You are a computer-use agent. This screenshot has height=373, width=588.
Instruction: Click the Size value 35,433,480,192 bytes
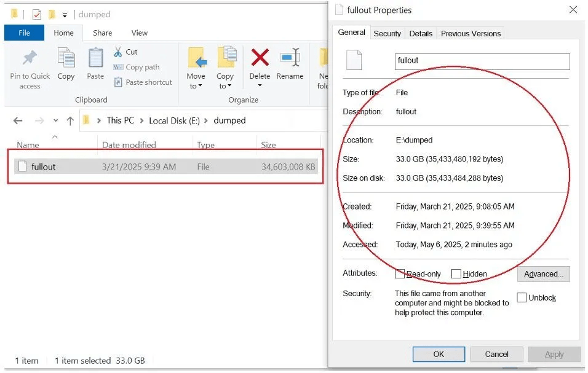click(x=449, y=159)
